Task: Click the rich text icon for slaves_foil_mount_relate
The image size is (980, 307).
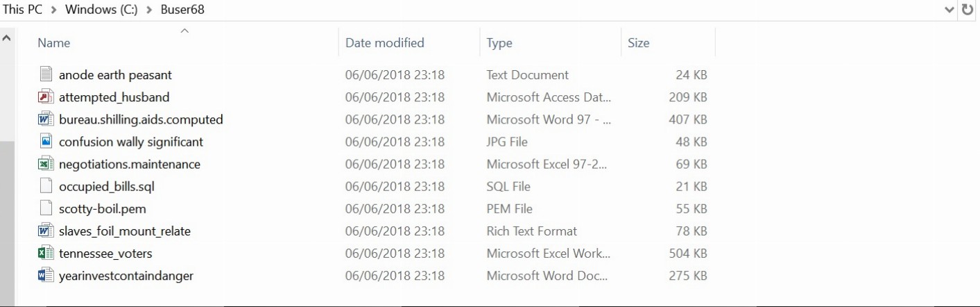Action: (46, 231)
